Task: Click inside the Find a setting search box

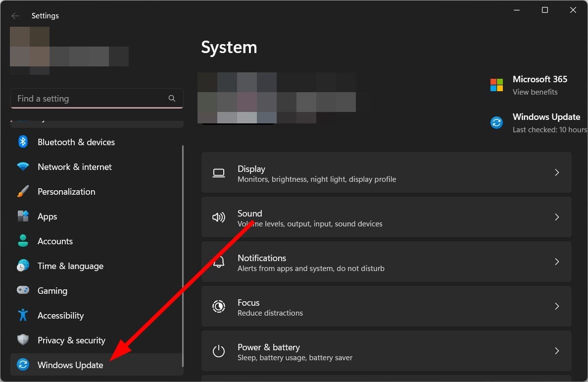Action: (x=89, y=98)
